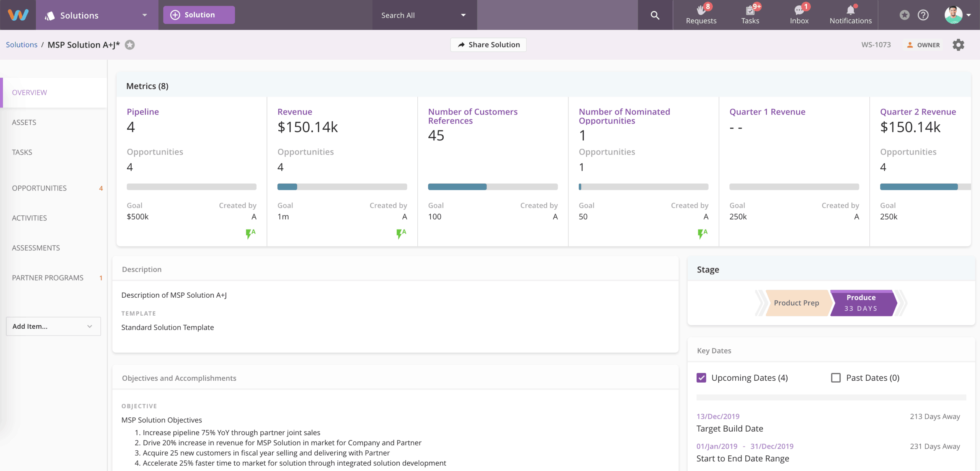Uncheck Upcoming Dates checkbox
The height and width of the screenshot is (471, 980).
pos(701,378)
